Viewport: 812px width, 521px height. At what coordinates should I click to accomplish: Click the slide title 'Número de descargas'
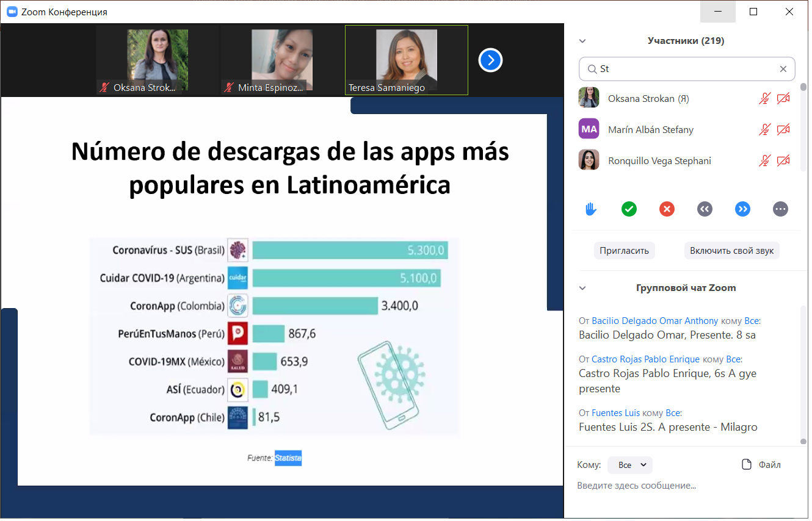[x=289, y=168]
